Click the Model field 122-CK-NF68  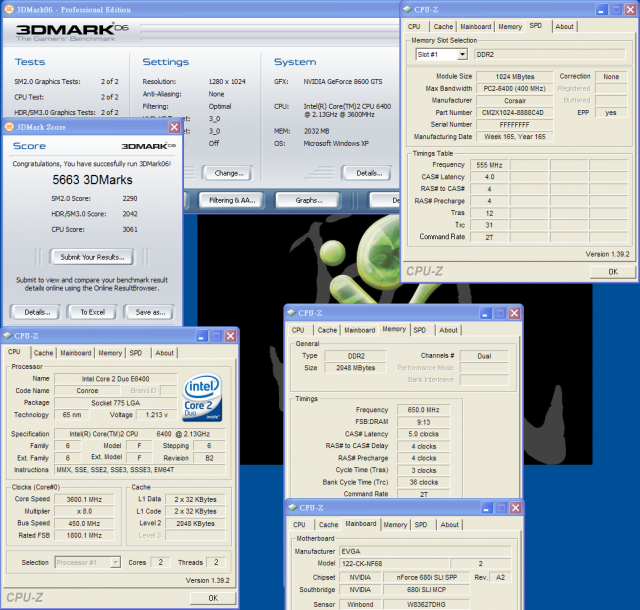point(394,563)
